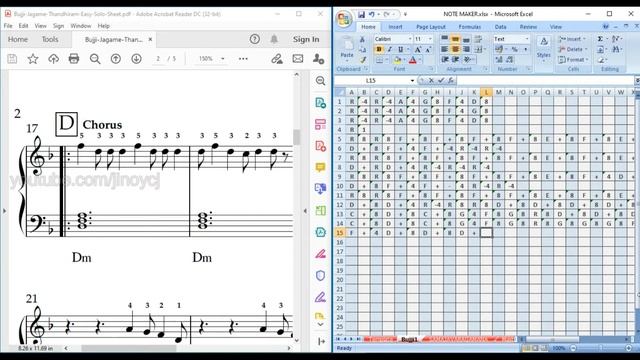
Task: Go to previous PDF page with up arrow
Action: coord(116,59)
